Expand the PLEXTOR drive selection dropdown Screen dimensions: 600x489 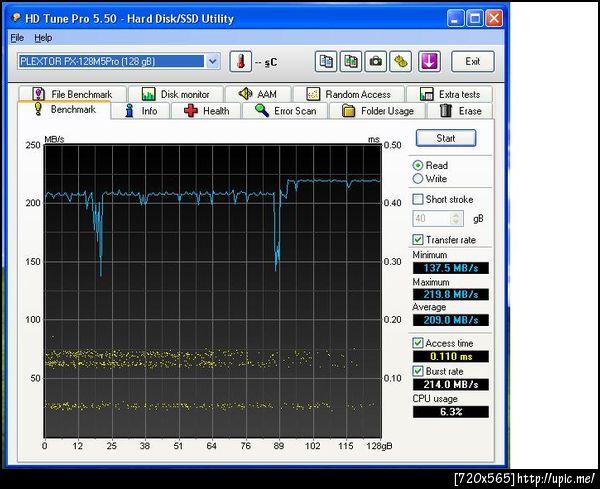pos(212,62)
